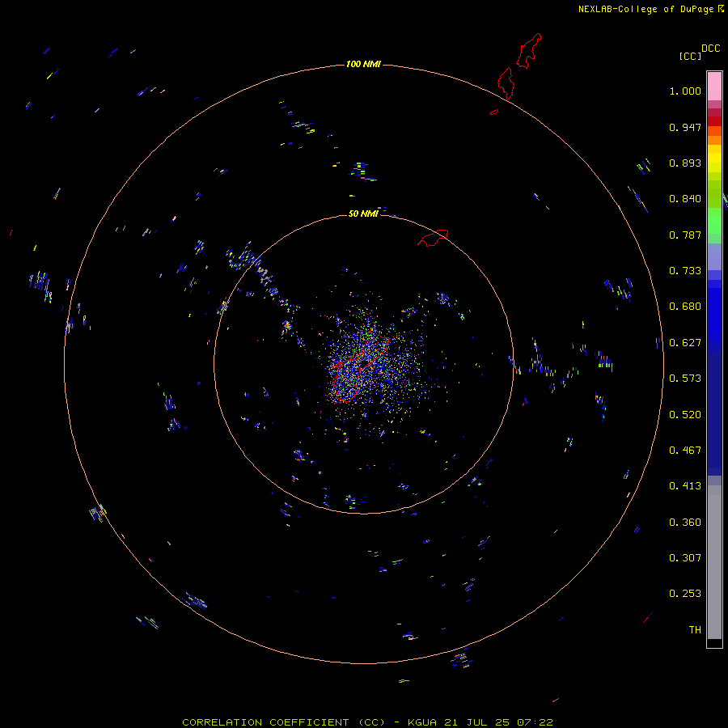Click the NEXLAB-College of DuPage credit text

click(x=645, y=9)
